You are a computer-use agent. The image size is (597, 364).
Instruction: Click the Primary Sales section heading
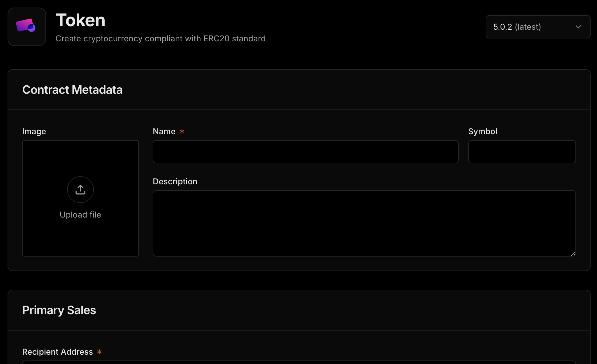pos(59,310)
